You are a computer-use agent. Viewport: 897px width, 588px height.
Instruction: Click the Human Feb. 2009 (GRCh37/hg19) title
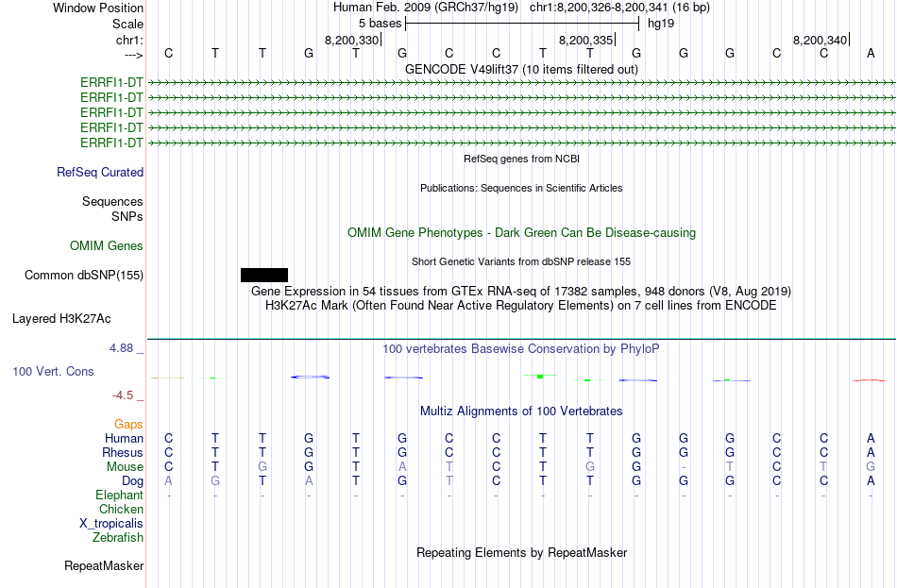(426, 8)
